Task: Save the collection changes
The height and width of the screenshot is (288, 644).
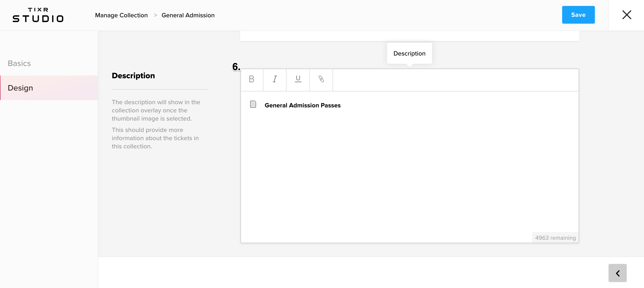Action: (x=578, y=15)
